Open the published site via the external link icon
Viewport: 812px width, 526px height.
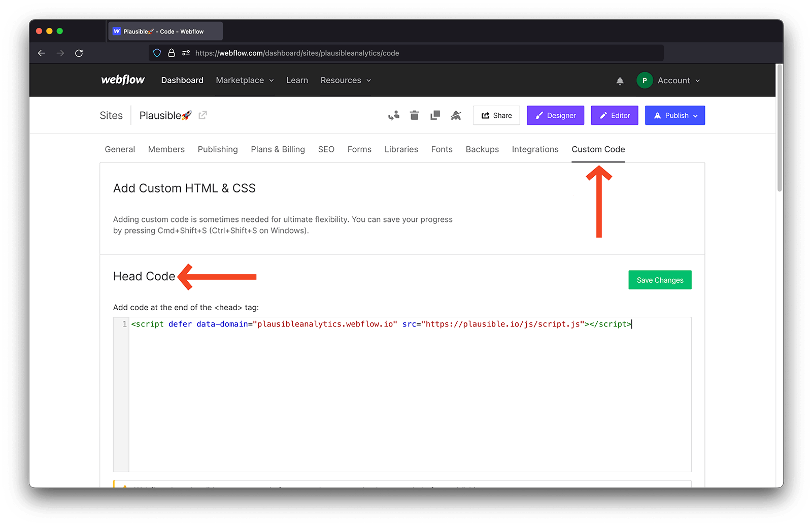(x=202, y=115)
